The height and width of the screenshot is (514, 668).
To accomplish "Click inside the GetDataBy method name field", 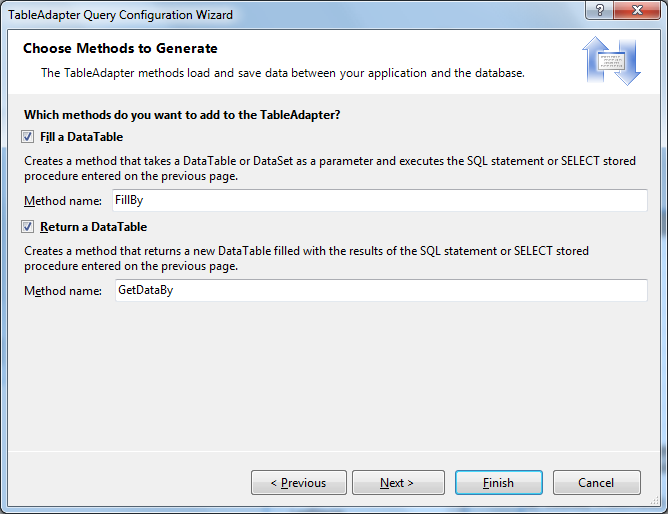I will coord(381,290).
